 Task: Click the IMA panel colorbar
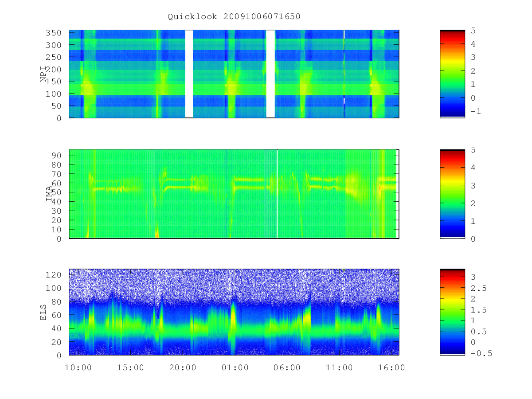click(452, 194)
